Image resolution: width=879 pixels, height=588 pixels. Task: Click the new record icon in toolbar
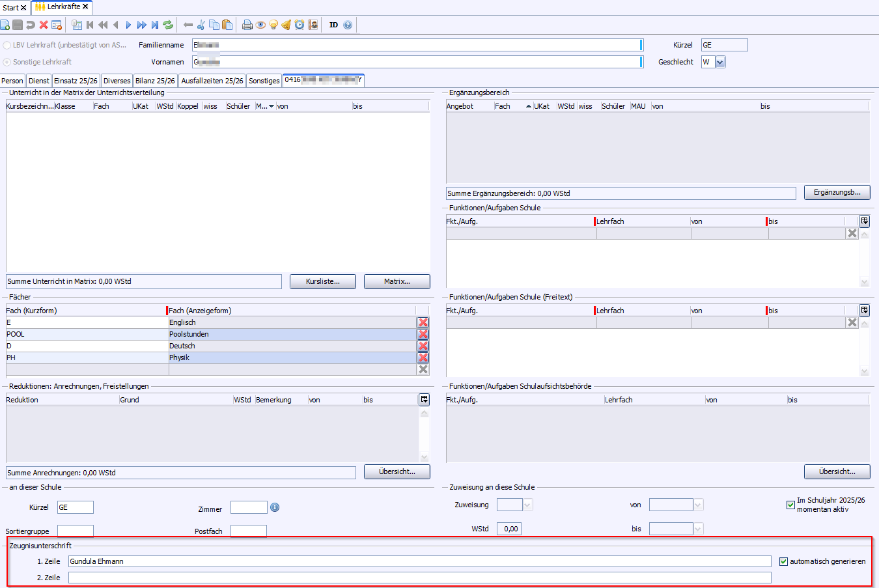[x=5, y=25]
